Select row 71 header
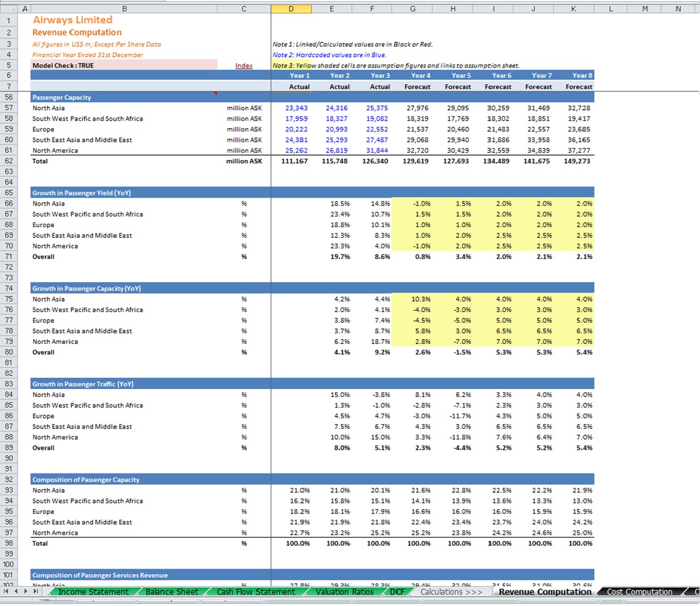 click(x=9, y=256)
